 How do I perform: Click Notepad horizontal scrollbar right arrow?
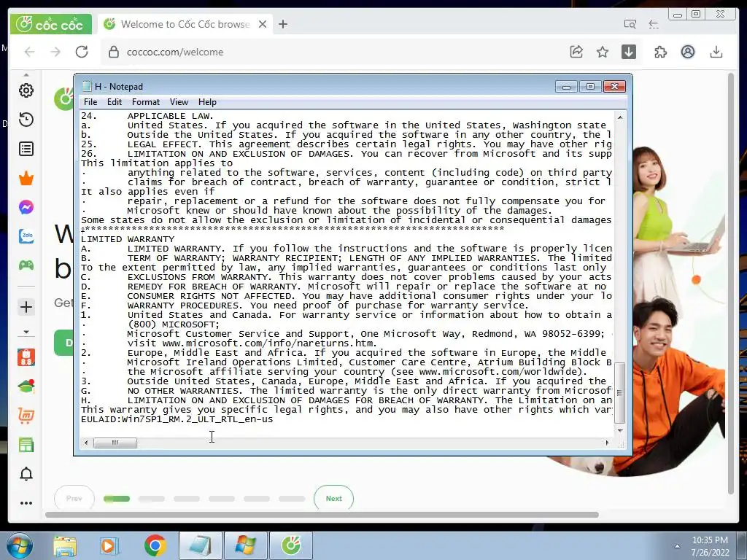[x=607, y=443]
